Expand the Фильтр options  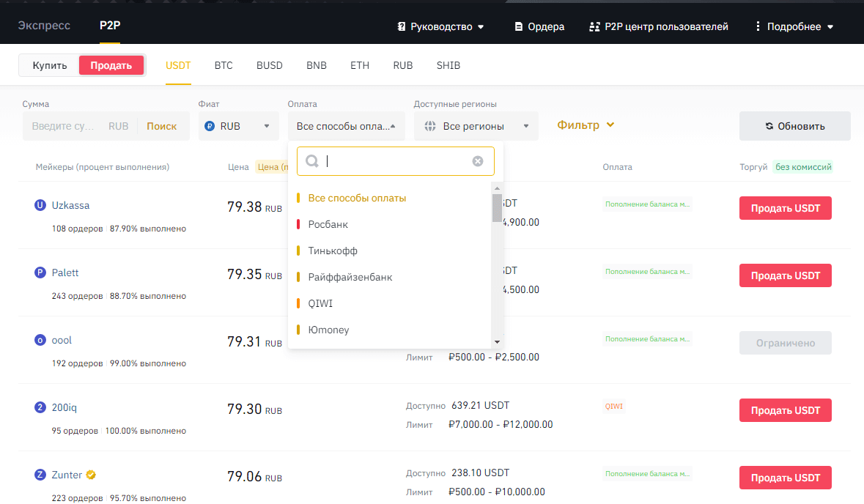click(x=586, y=125)
